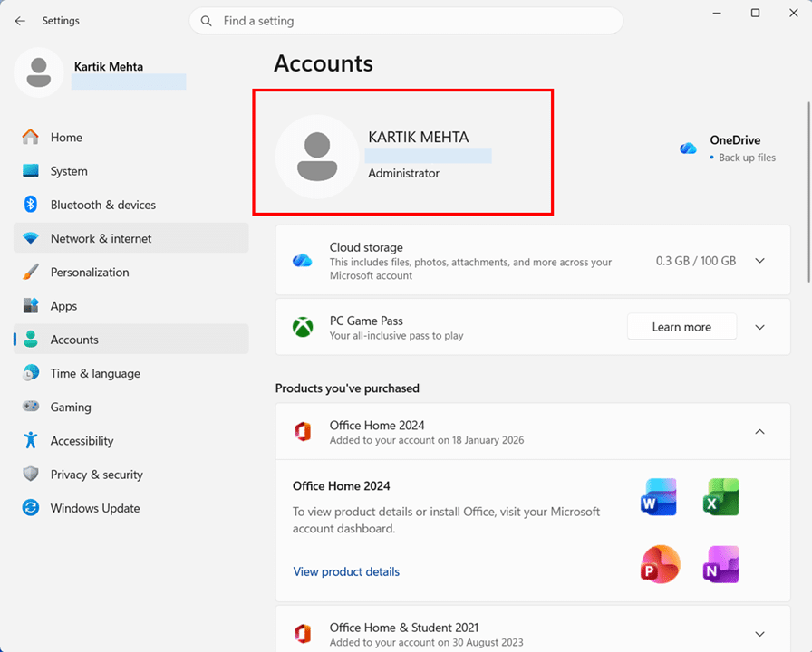Go to Windows Update page
812x652 pixels.
tap(95, 508)
